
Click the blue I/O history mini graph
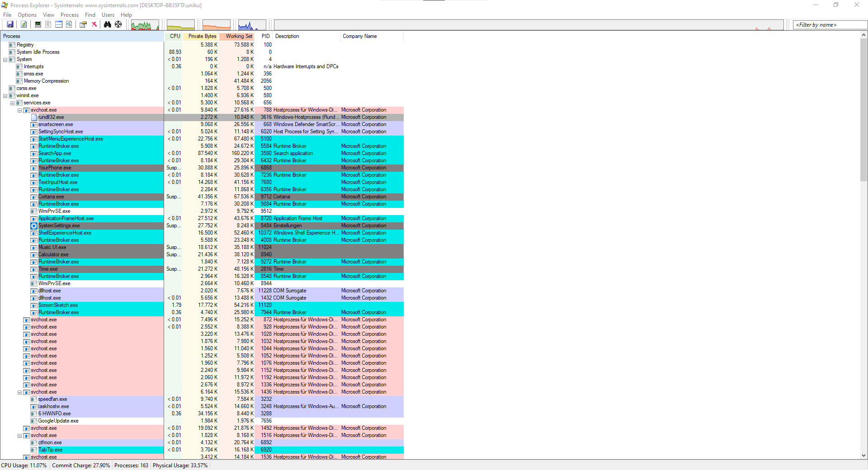[x=252, y=25]
